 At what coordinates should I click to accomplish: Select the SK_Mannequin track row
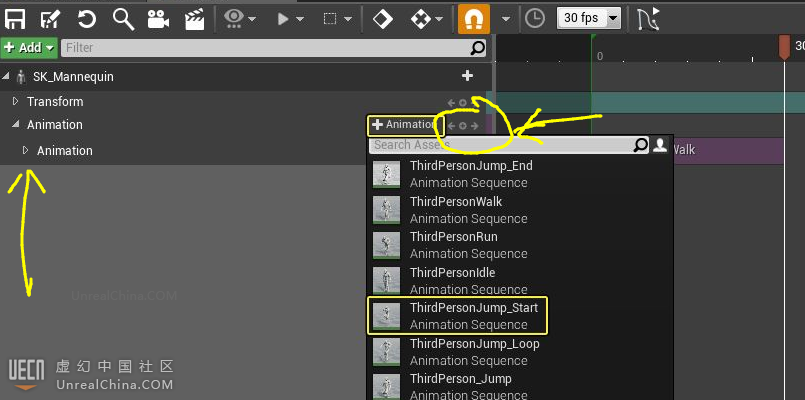[x=245, y=77]
